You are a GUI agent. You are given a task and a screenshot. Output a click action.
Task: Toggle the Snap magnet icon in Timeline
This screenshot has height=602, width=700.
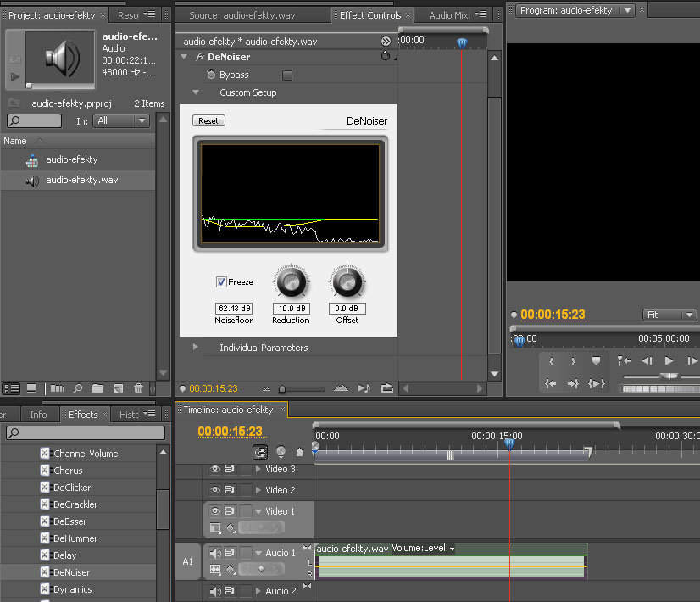(260, 452)
